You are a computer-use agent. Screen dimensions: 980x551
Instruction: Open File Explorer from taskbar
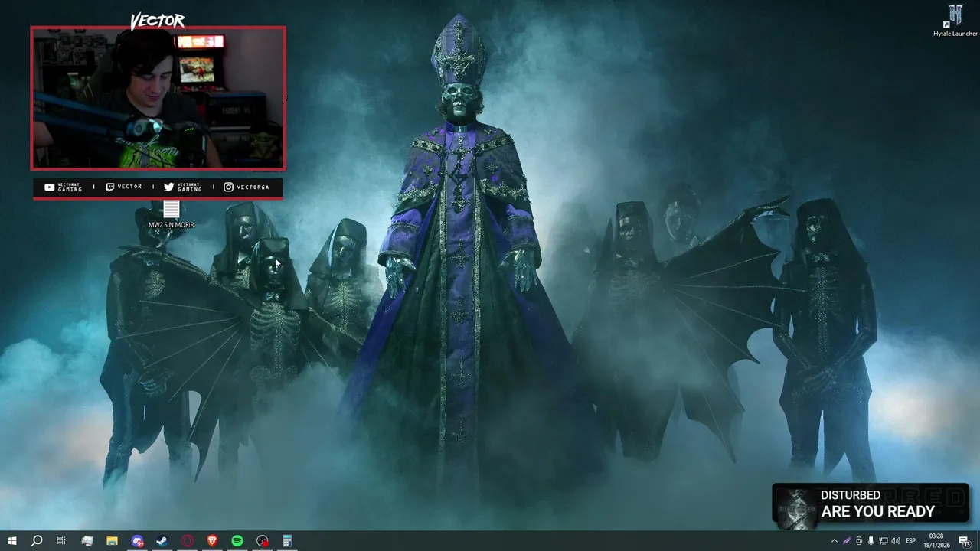tap(112, 541)
